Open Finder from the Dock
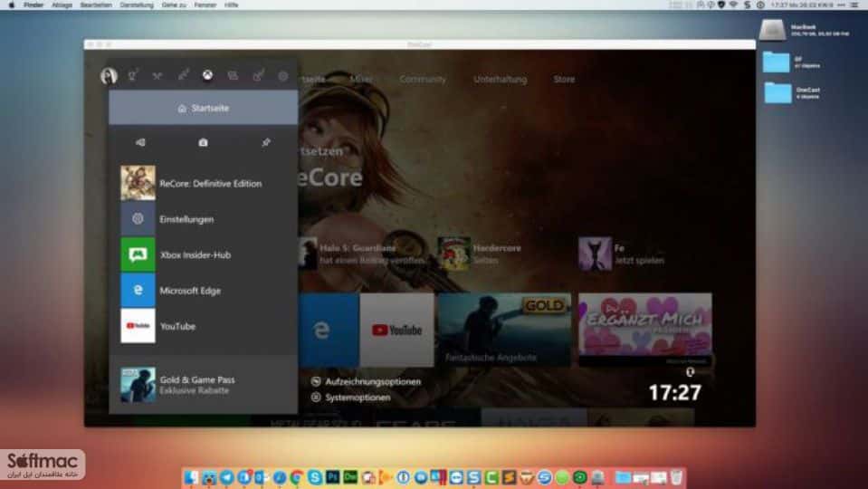 [x=192, y=477]
